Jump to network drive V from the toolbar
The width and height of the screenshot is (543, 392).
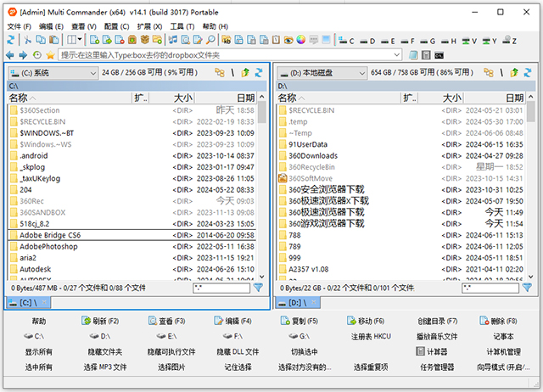[x=469, y=42]
